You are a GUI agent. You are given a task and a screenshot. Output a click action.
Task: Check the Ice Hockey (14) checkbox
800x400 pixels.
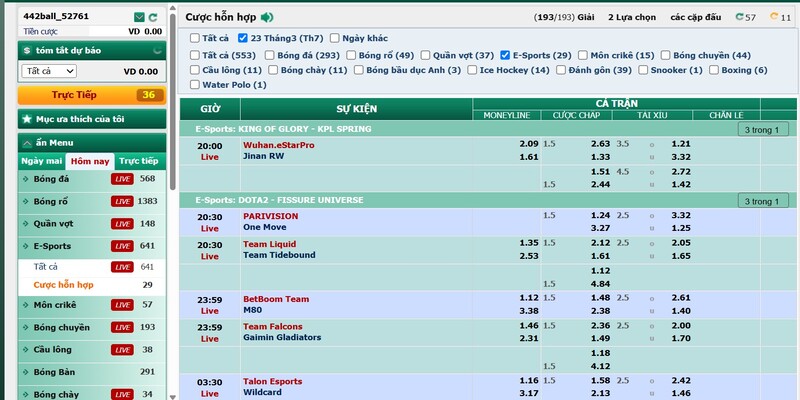click(x=472, y=70)
